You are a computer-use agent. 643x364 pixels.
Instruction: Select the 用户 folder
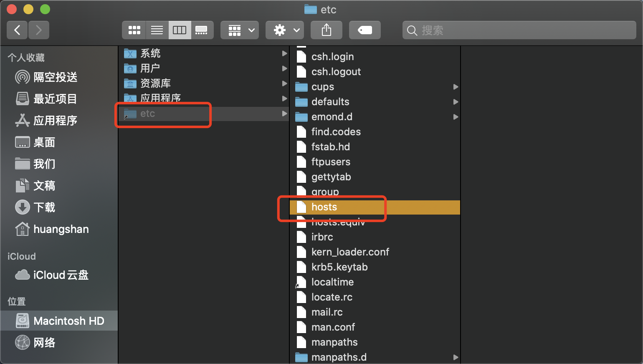pyautogui.click(x=204, y=68)
